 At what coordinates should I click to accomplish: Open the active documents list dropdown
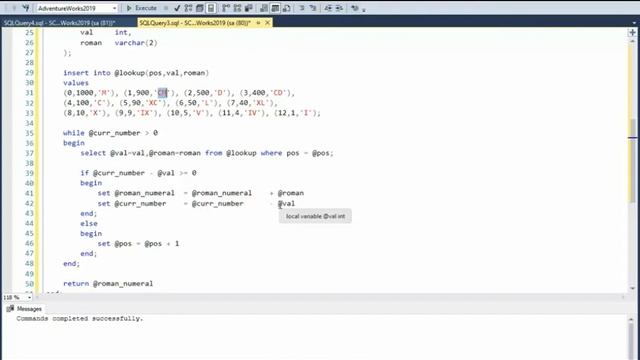click(634, 23)
